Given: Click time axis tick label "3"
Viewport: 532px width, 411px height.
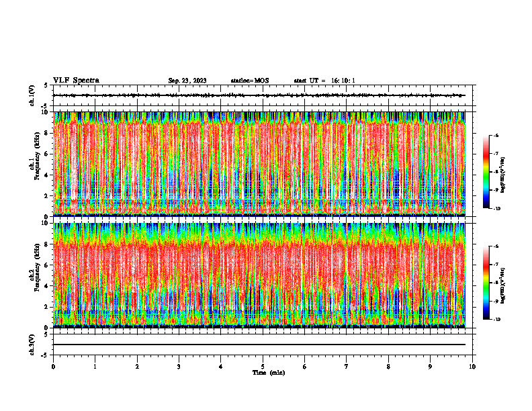Looking at the screenshot, I should pos(179,367).
